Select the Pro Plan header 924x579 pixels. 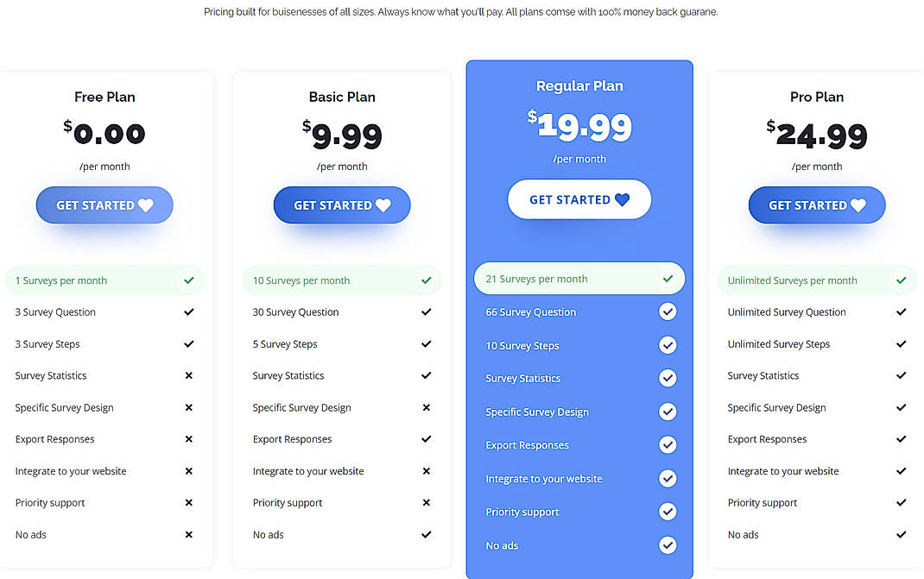click(x=816, y=97)
